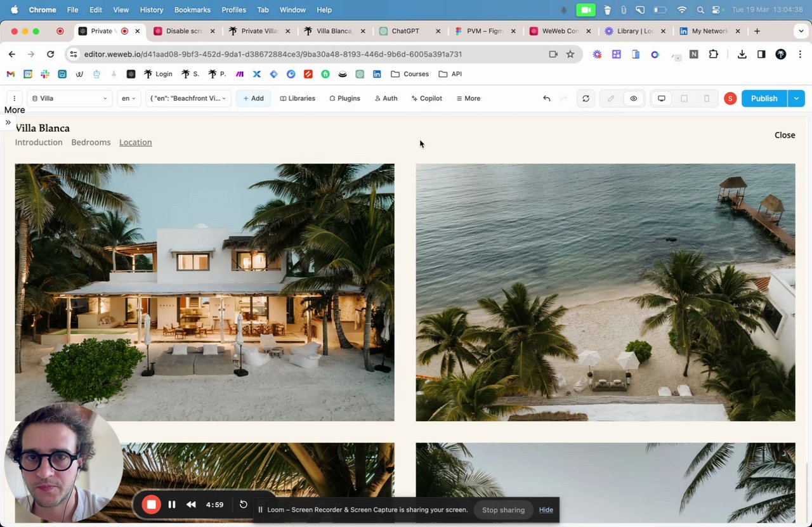Screen dimensions: 812x527
Task: Open the More menu in the editor toolbar
Action: tap(468, 98)
